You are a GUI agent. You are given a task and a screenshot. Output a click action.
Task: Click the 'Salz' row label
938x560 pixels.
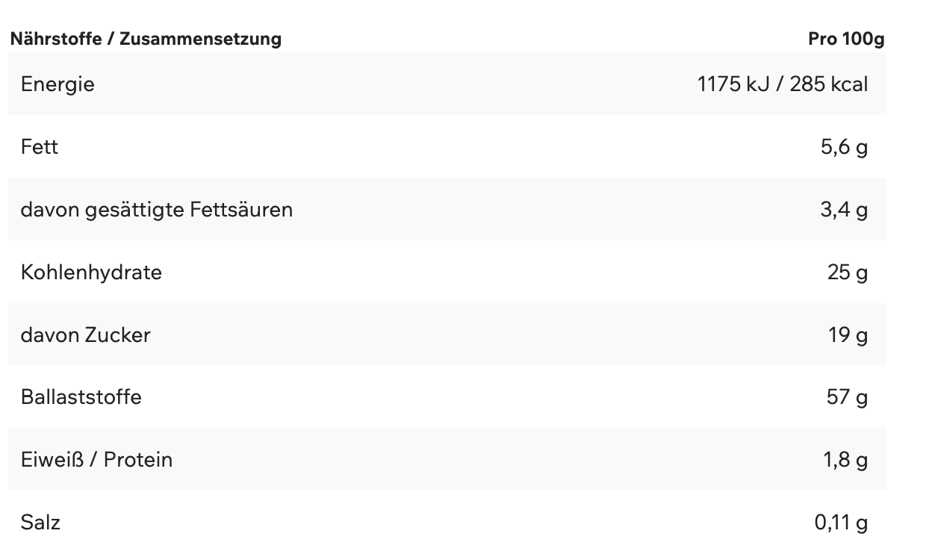pyautogui.click(x=40, y=522)
